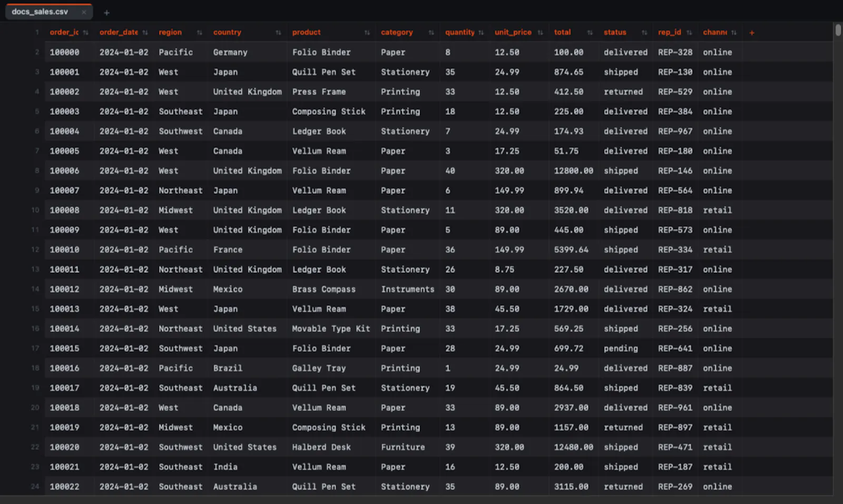This screenshot has width=843, height=504.
Task: Select the REP-529 rep id cell
Action: click(676, 92)
